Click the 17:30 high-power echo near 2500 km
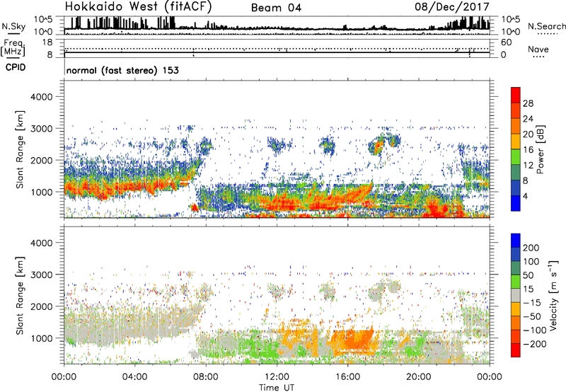Screen dimensions: 566x392 click(378, 146)
